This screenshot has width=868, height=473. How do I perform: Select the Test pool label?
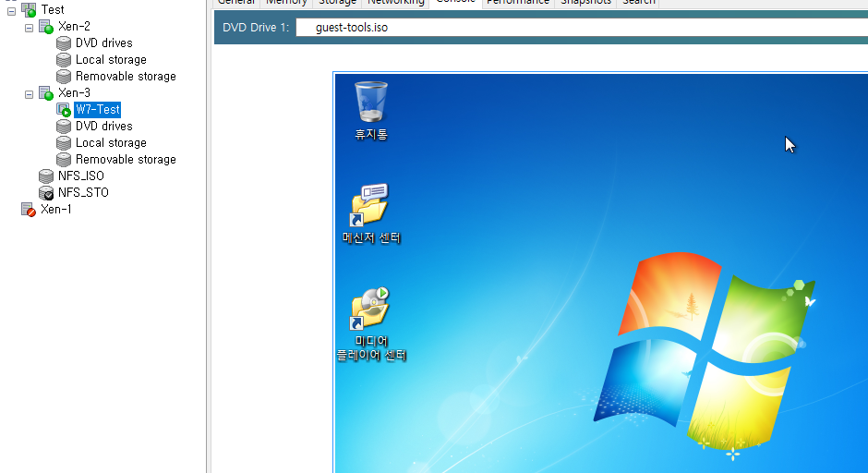[53, 10]
